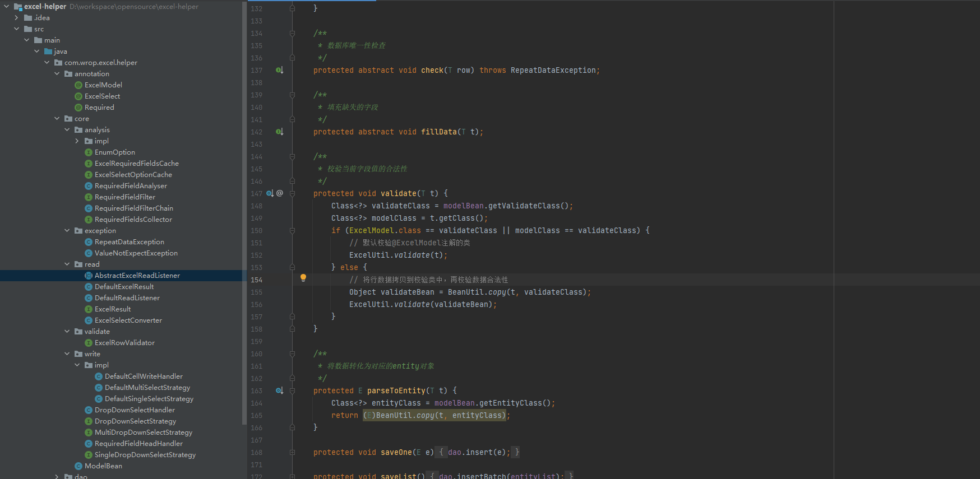Fold the validate method at line 147

click(x=292, y=193)
